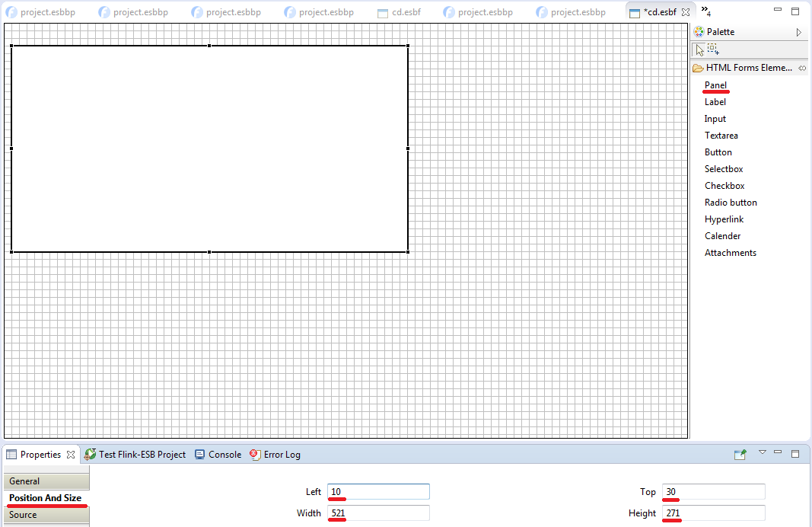The image size is (812, 527).
Task: Show the hidden editor tabs list
Action: click(x=705, y=11)
